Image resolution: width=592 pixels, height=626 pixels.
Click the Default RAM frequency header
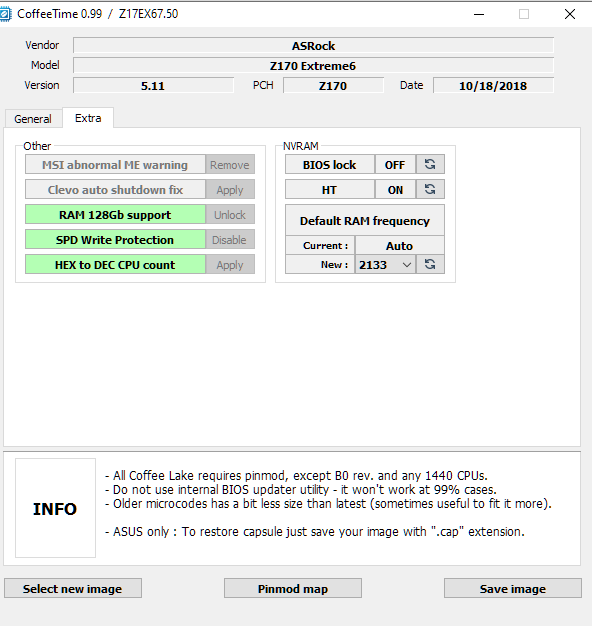(364, 220)
